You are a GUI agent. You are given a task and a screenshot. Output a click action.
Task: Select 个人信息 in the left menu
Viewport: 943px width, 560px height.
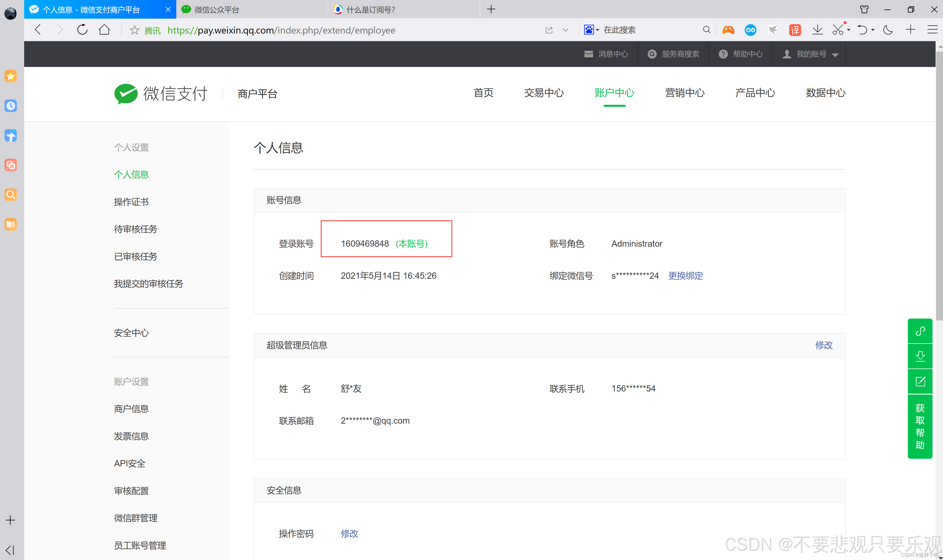point(131,174)
